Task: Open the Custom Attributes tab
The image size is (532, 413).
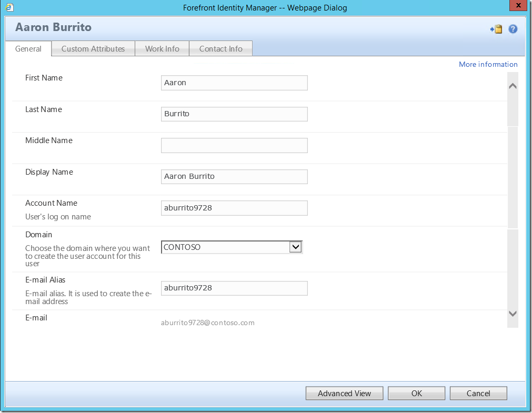Action: tap(93, 49)
